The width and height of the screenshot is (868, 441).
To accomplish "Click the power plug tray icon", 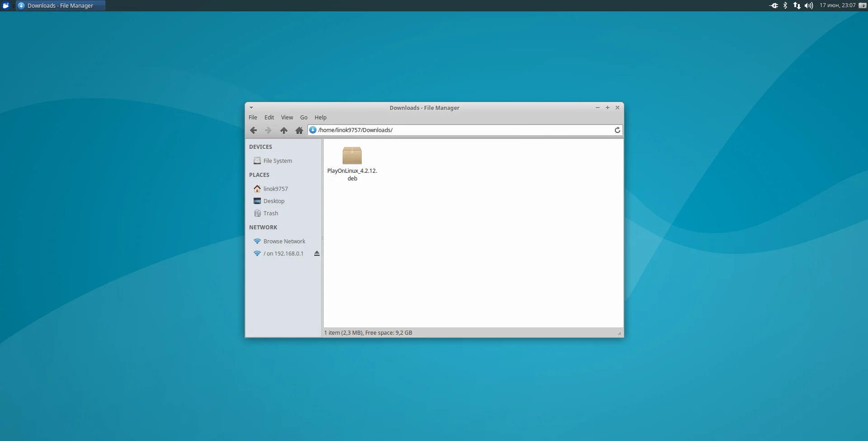I will tap(774, 5).
